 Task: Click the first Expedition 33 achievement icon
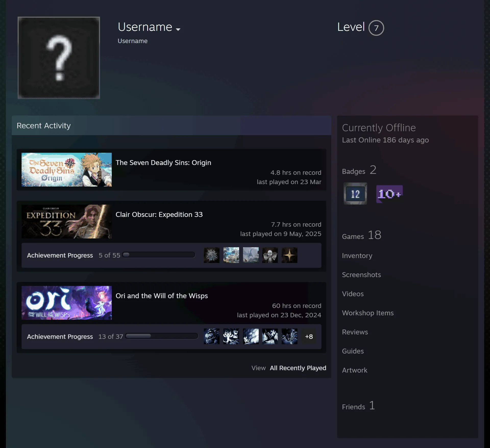(x=212, y=255)
